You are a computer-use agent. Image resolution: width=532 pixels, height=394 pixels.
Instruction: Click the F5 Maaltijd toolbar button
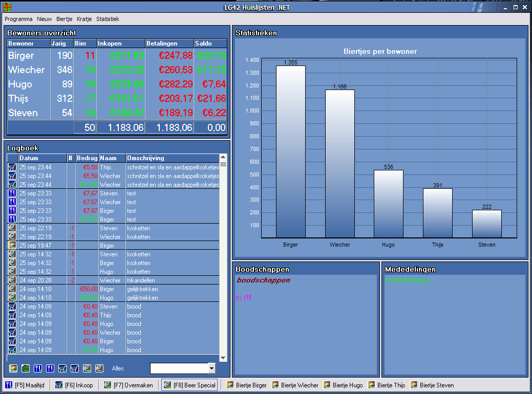click(26, 385)
